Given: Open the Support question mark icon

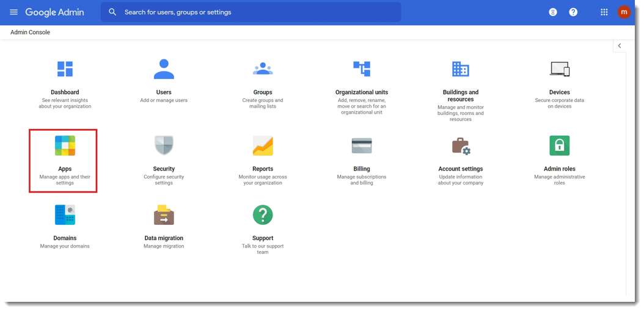Looking at the screenshot, I should pyautogui.click(x=263, y=215).
